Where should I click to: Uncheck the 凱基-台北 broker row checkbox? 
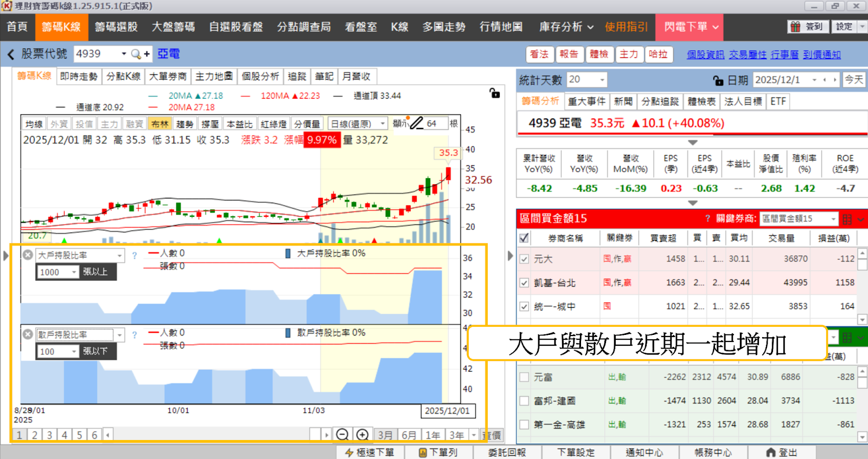524,283
